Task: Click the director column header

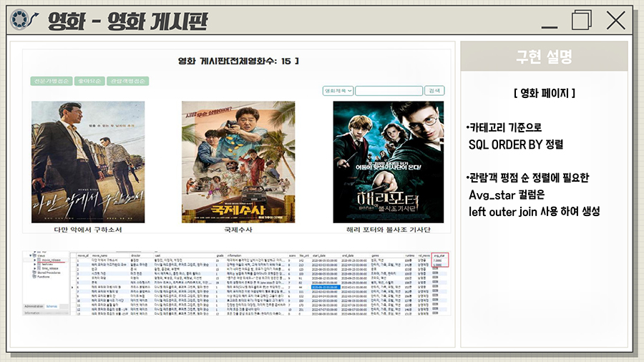Action: click(135, 255)
